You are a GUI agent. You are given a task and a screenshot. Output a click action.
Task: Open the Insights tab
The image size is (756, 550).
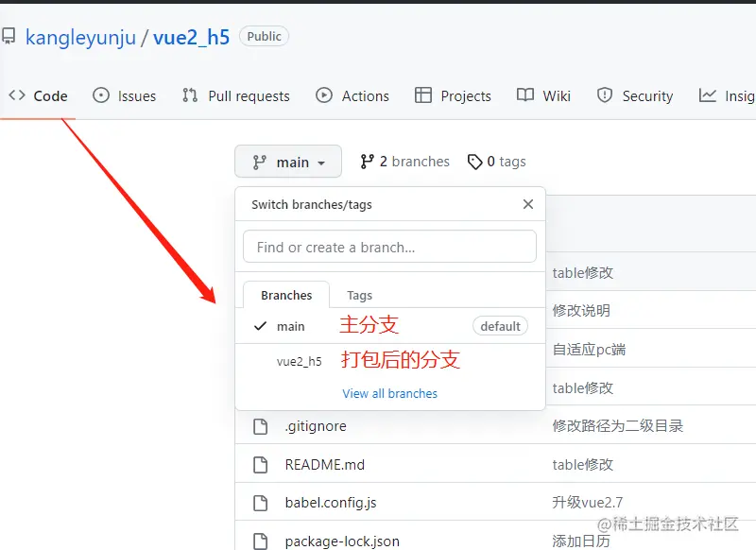pyautogui.click(x=727, y=96)
